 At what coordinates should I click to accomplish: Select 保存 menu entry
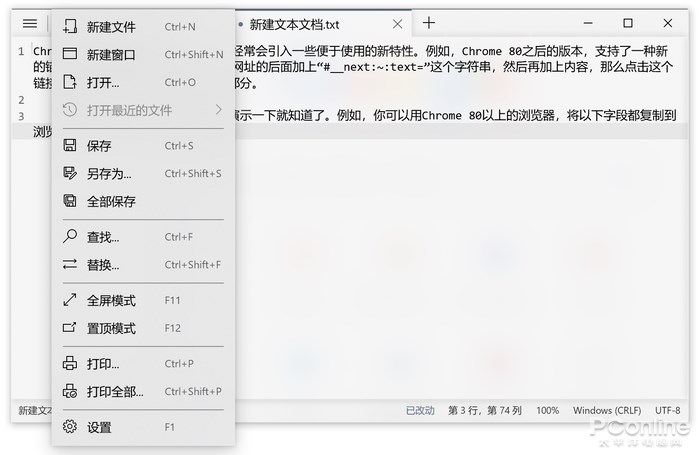pyautogui.click(x=143, y=146)
